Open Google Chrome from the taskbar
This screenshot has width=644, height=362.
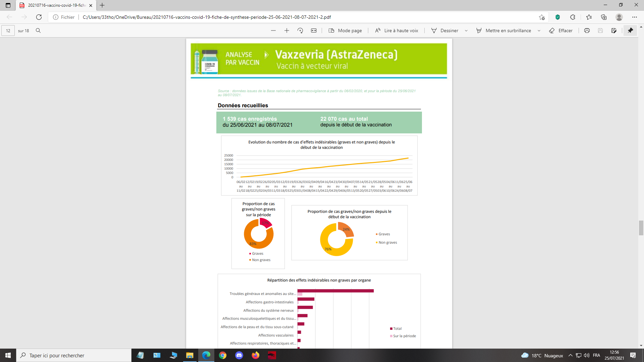click(x=222, y=355)
